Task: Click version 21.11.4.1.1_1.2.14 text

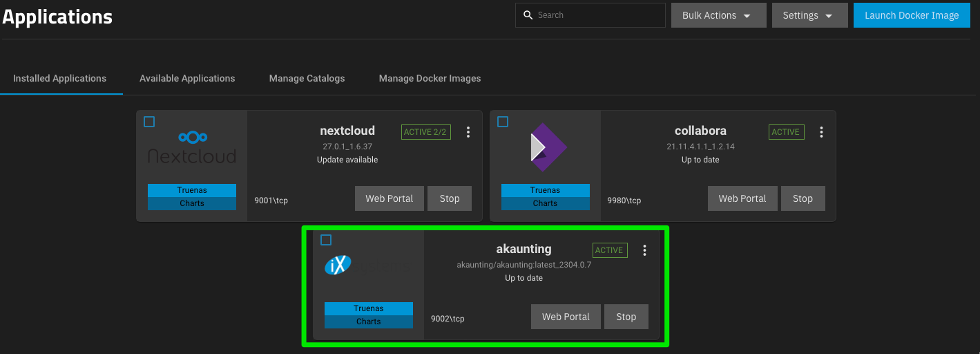Action: (x=700, y=147)
